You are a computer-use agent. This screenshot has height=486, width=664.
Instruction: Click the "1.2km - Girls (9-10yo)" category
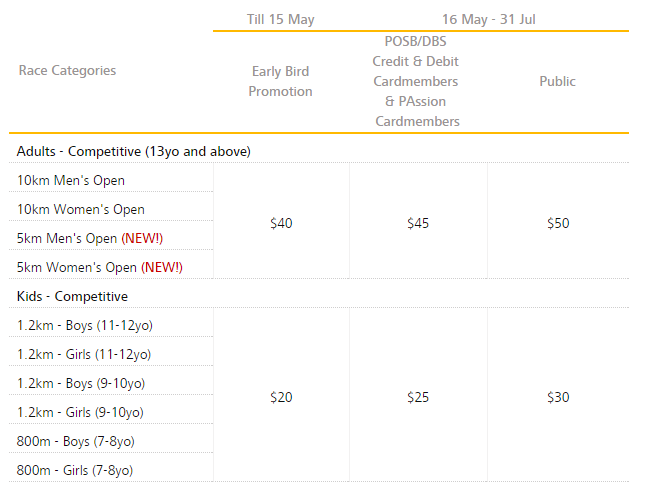80,413
